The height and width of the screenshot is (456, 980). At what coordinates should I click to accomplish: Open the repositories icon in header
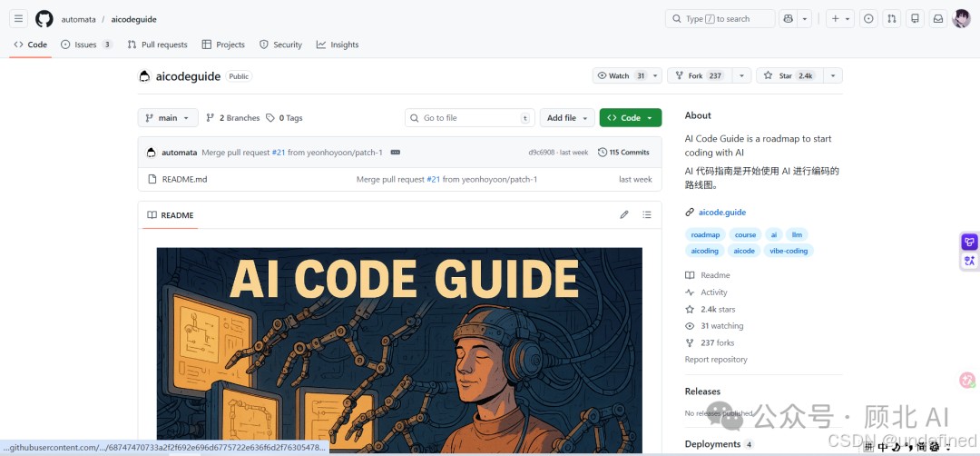[915, 19]
